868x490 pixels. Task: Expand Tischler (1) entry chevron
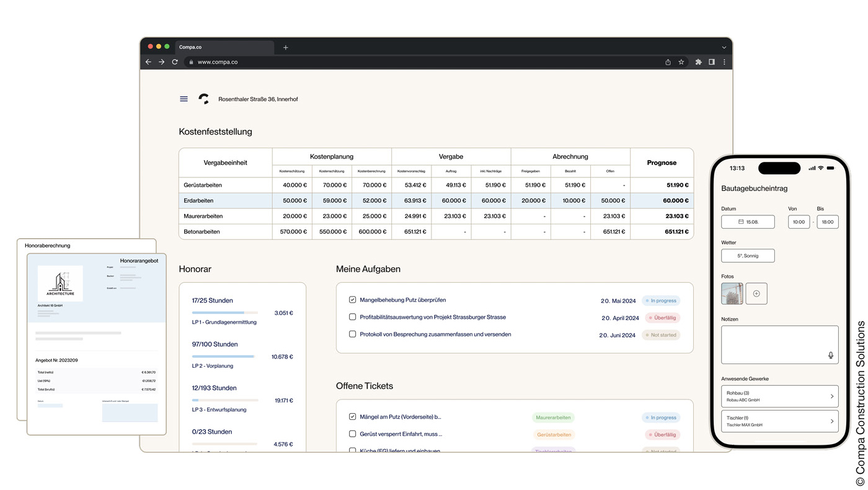coord(832,421)
